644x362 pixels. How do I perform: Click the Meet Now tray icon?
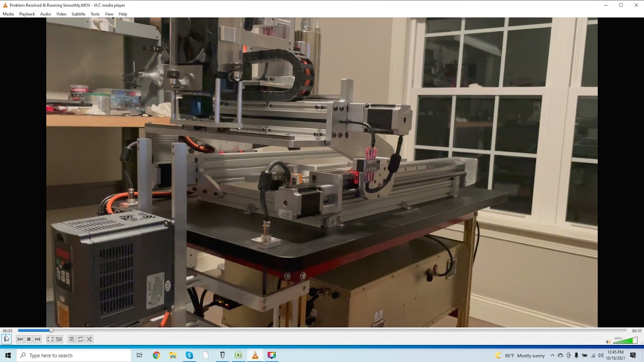coord(569,355)
